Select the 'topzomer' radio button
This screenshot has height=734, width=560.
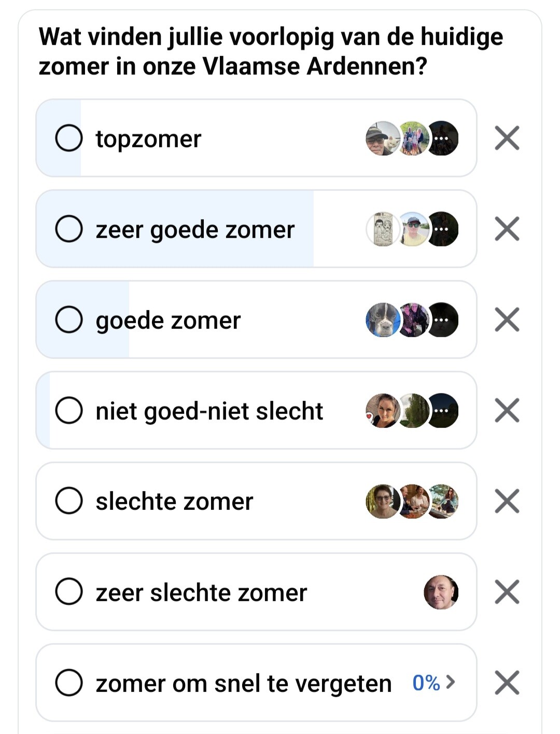point(69,138)
